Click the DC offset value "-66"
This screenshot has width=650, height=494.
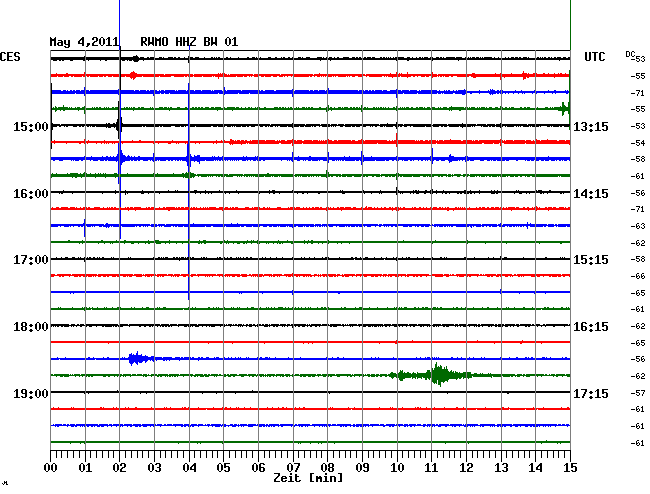pos(638,276)
